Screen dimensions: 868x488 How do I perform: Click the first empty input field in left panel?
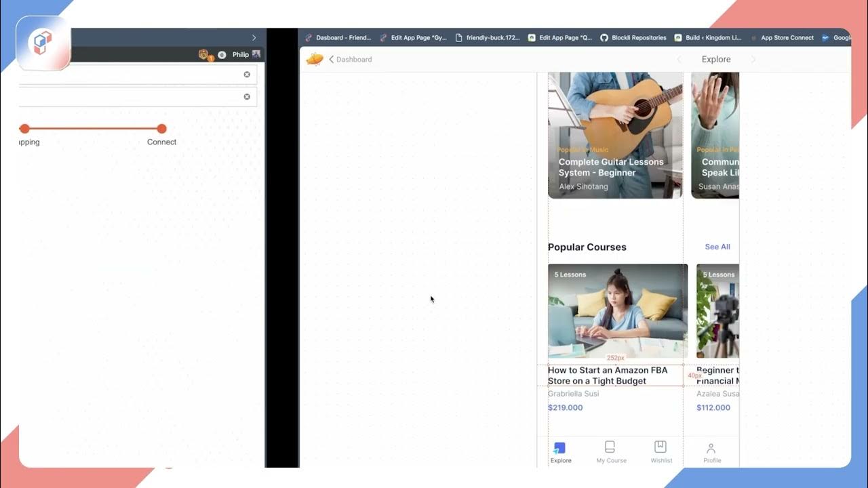tap(138, 75)
